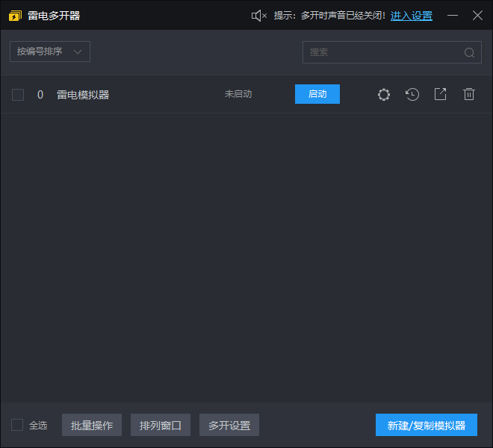The height and width of the screenshot is (448, 493).
Task: Minimize the 雷电多开器 window
Action: [x=453, y=16]
